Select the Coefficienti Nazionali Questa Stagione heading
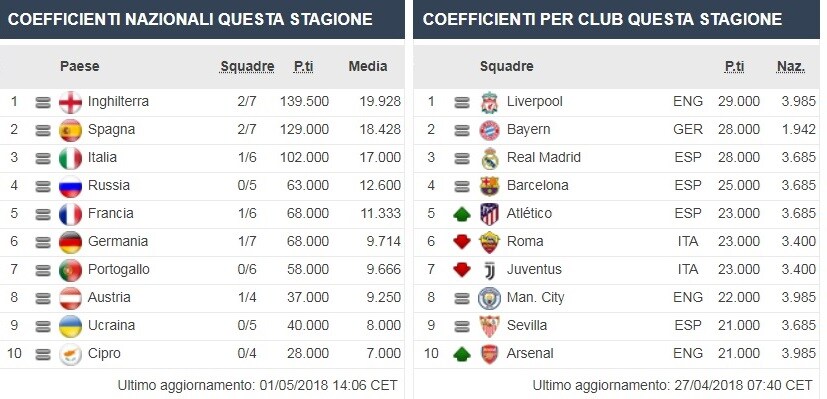The image size is (827, 399). point(190,20)
